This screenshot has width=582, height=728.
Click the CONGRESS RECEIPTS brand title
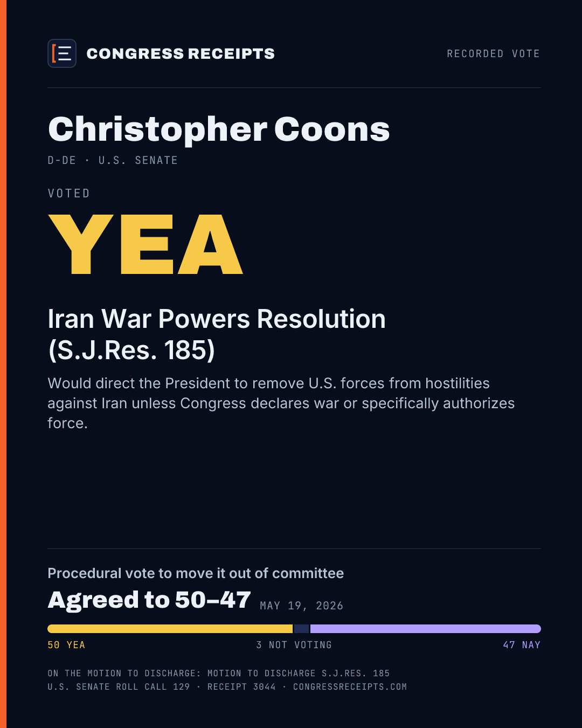(x=181, y=53)
